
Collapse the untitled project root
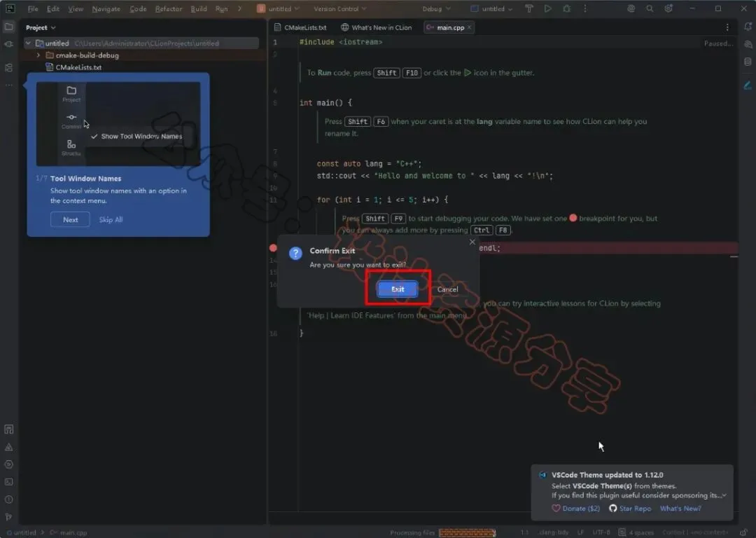[29, 43]
